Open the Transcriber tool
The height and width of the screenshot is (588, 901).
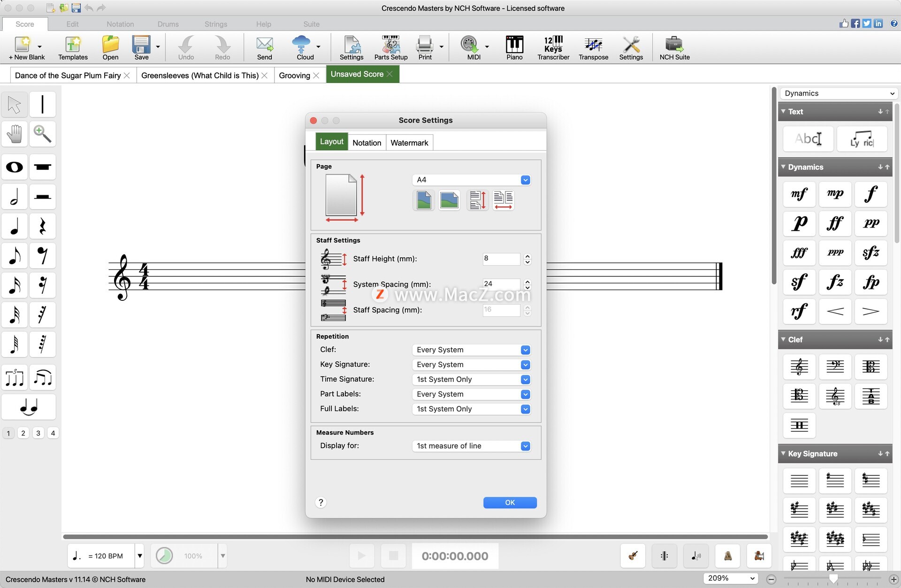[x=553, y=48]
